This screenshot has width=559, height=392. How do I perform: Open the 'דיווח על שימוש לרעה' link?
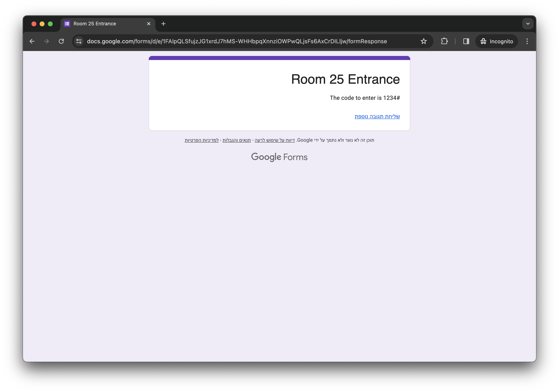[275, 140]
